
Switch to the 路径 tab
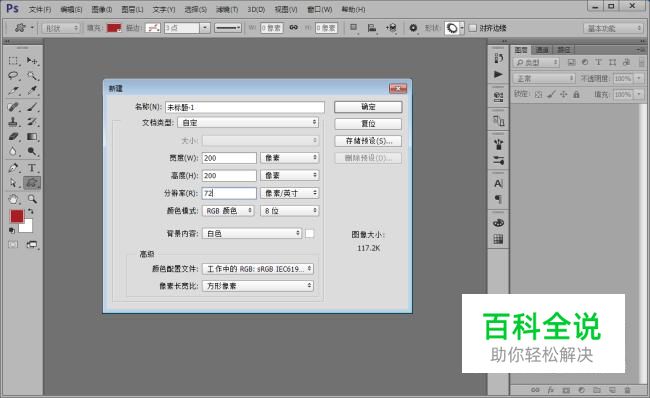pyautogui.click(x=563, y=50)
